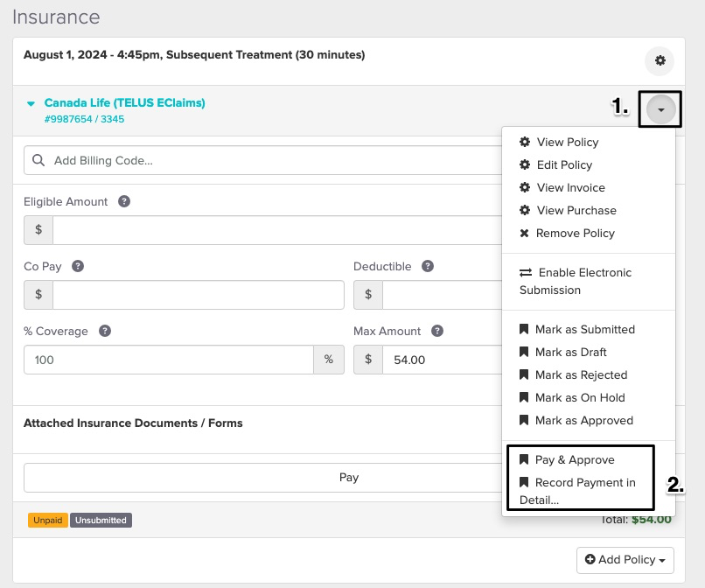Click the Co Pay amount field

coord(199,295)
